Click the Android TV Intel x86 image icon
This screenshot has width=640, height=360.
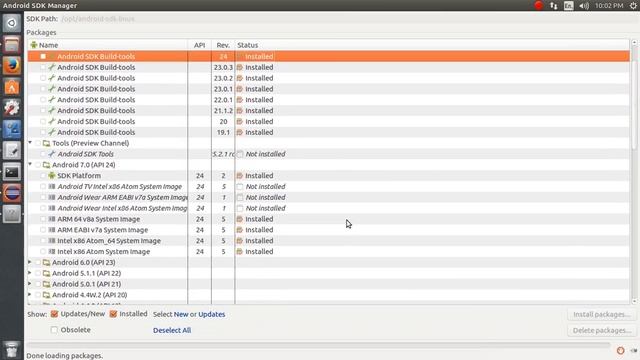click(x=52, y=186)
